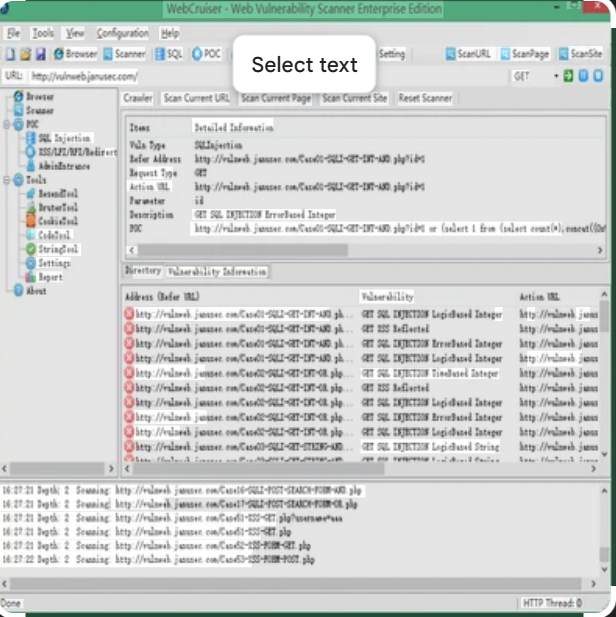Click the Parameter value id
Viewport: 616px width, 617px height.
(199, 201)
